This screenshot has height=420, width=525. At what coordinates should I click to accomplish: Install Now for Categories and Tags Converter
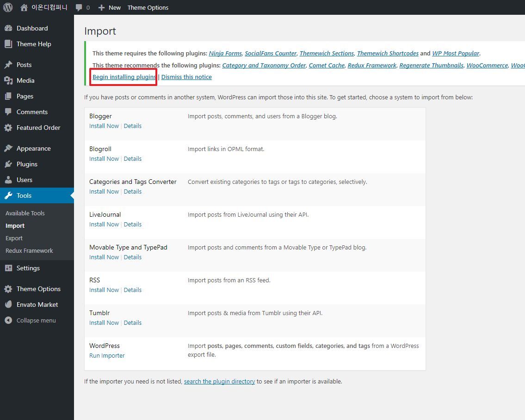coord(104,192)
